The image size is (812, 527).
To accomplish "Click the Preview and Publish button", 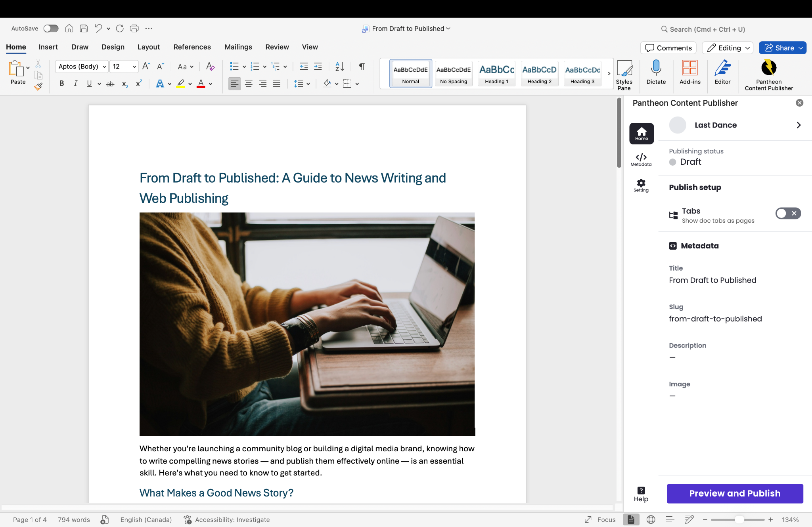I will pyautogui.click(x=734, y=493).
